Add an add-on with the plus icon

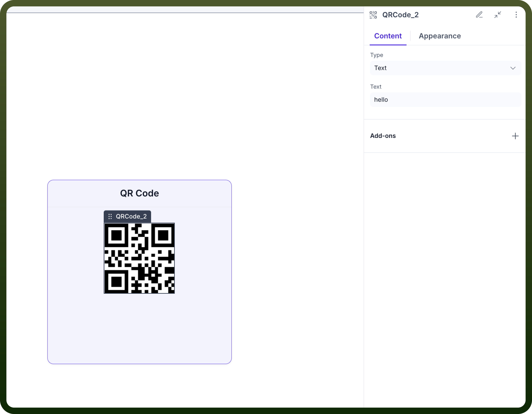click(x=515, y=136)
